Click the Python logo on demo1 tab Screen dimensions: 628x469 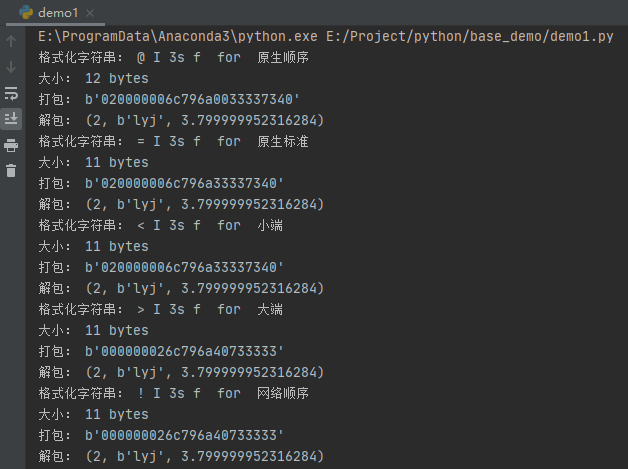click(x=26, y=12)
